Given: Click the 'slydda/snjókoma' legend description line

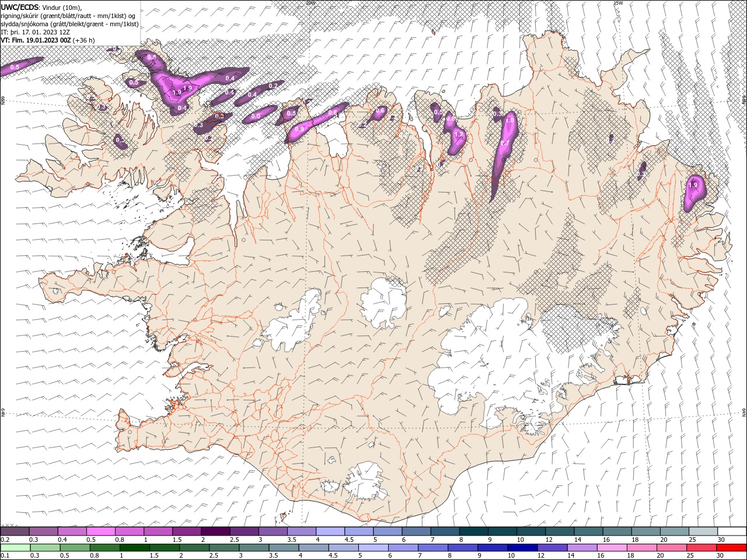Looking at the screenshot, I should (x=70, y=24).
